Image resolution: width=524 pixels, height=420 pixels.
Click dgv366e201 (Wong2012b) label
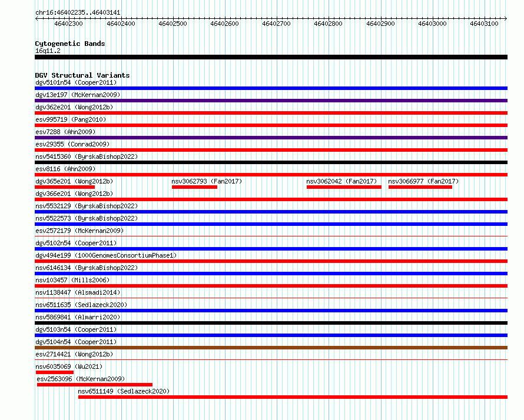(74, 194)
